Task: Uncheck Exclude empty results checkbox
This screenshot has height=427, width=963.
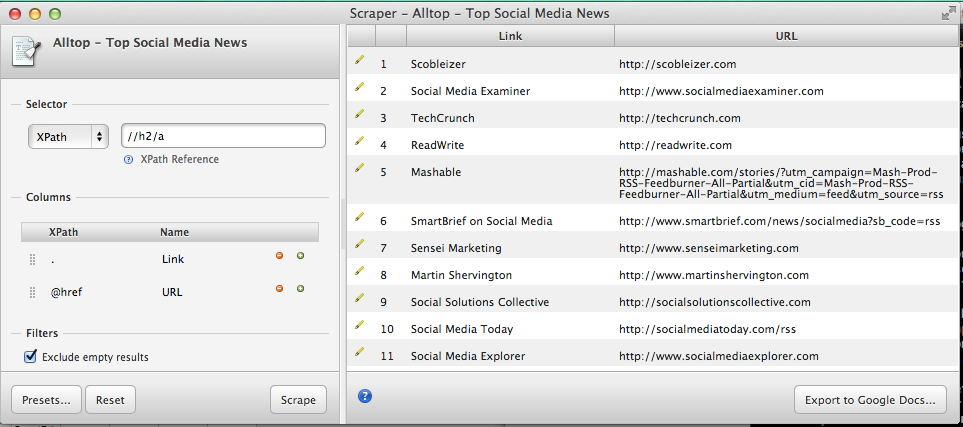Action: 29,356
